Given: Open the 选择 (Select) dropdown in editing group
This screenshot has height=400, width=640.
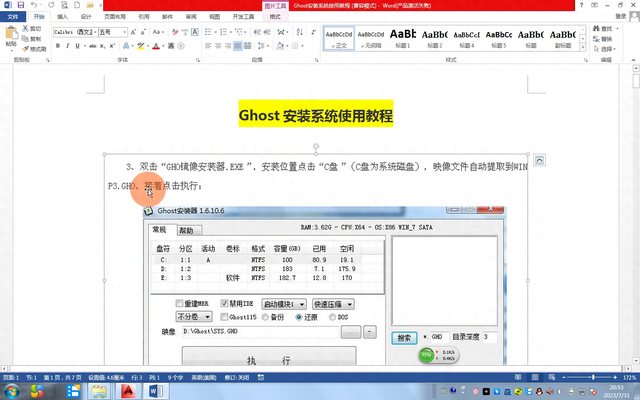Looking at the screenshot, I should (x=605, y=49).
